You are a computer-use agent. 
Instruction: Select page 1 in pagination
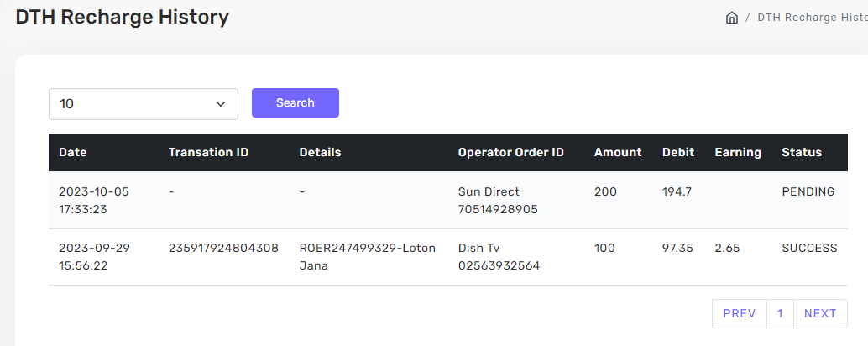pyautogui.click(x=780, y=313)
